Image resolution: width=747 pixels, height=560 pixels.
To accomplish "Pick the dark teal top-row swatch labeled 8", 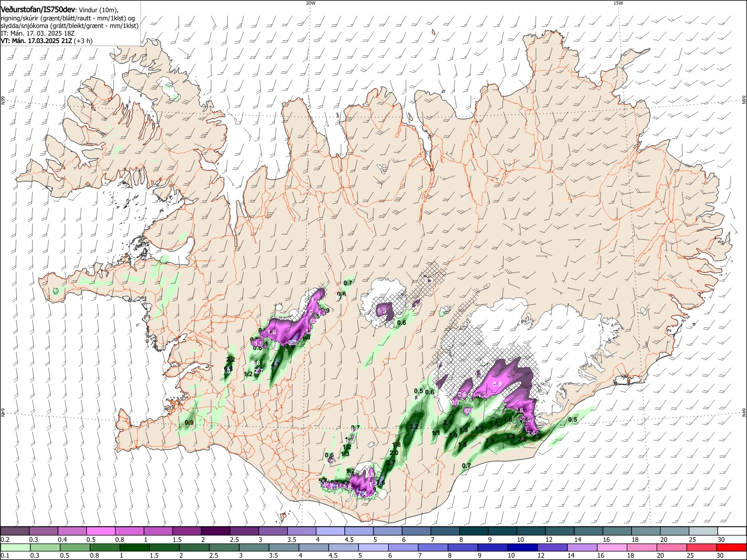I will [473, 531].
